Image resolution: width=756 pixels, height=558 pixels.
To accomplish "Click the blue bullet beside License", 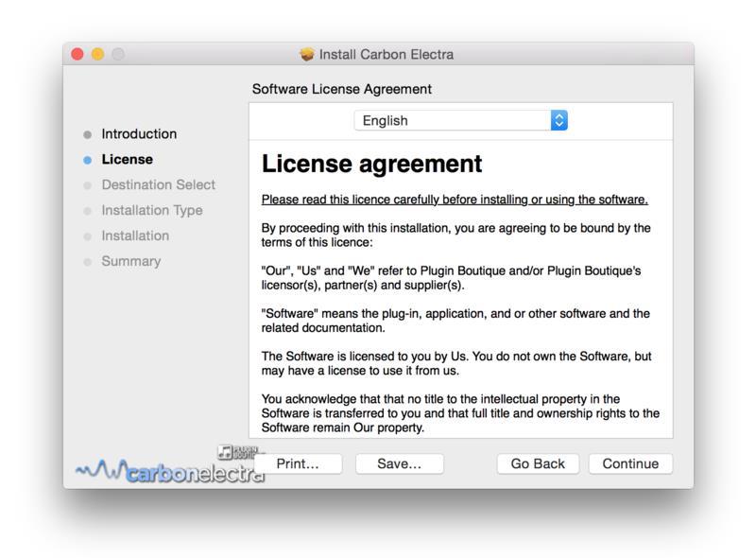I will point(87,160).
